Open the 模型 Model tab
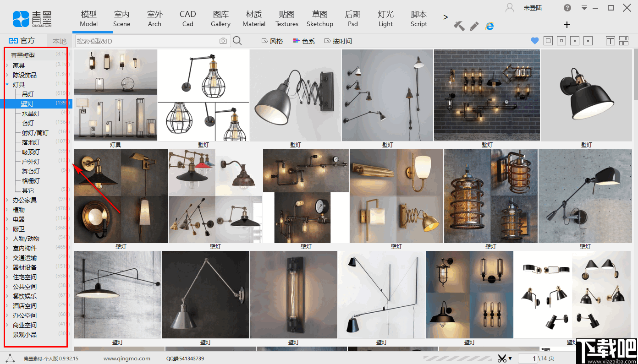The image size is (638, 364). [x=89, y=19]
